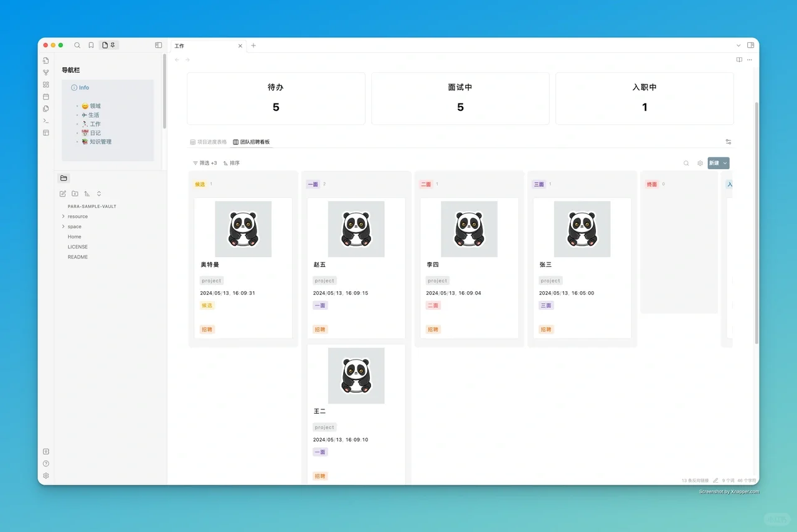Click the bookmarks icon in the top bar
The height and width of the screenshot is (532, 797).
click(91, 45)
